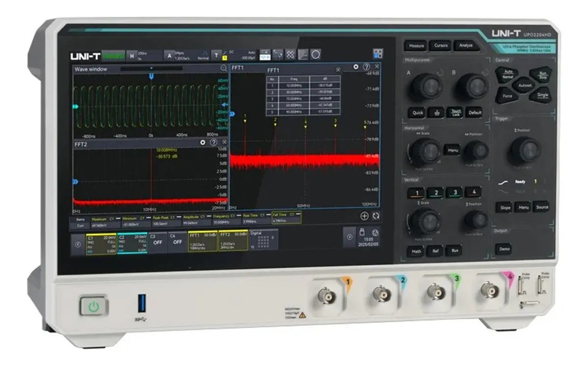This screenshot has width=588, height=366.
Task: Toggle physical channel 3 button
Action: tap(454, 192)
